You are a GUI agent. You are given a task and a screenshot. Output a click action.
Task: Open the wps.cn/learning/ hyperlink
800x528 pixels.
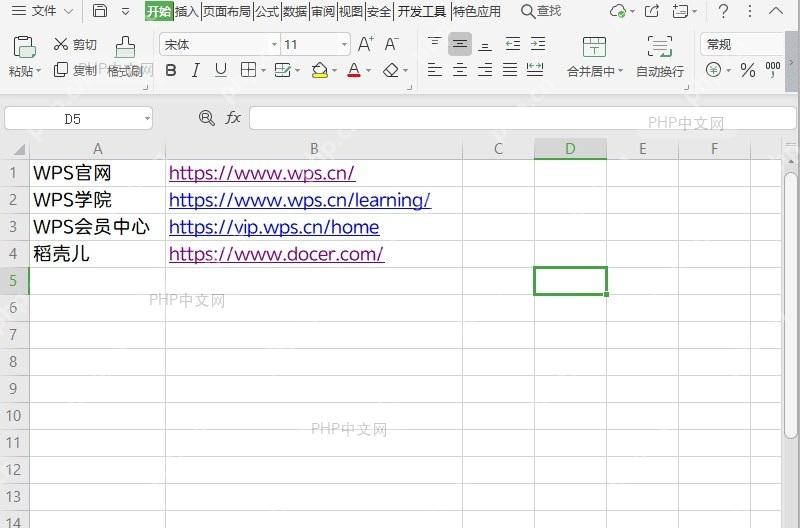300,200
